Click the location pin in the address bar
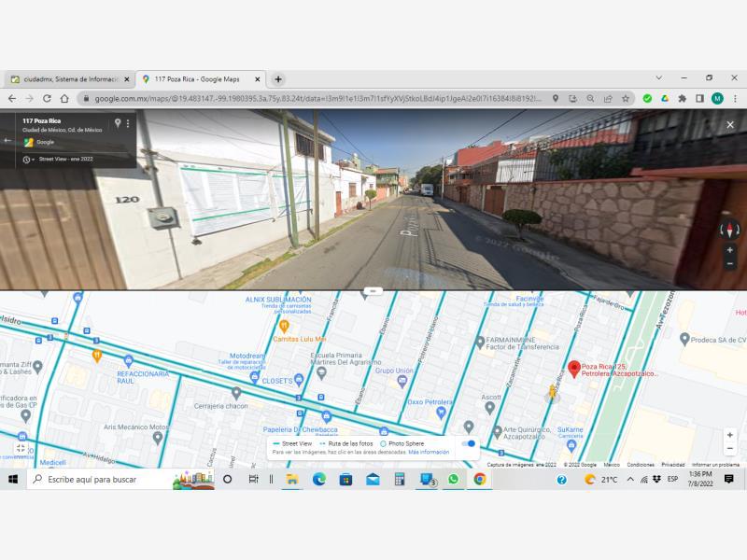This screenshot has width=747, height=560. [x=556, y=99]
